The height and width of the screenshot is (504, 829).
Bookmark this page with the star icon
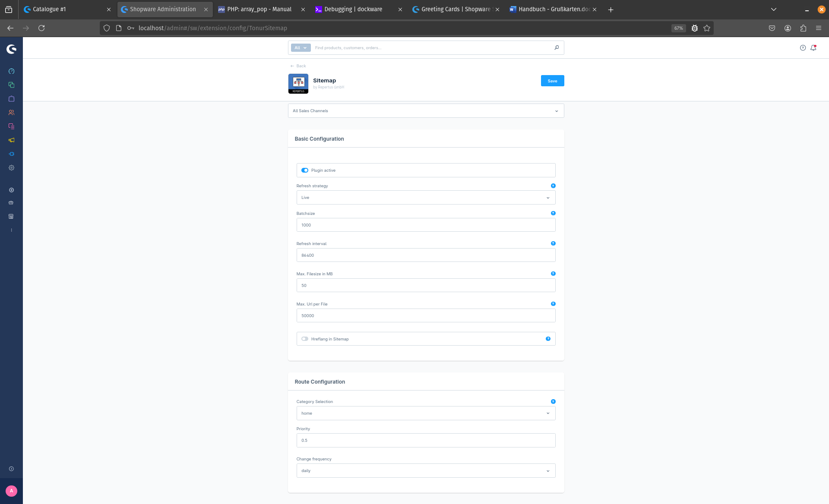tap(707, 28)
